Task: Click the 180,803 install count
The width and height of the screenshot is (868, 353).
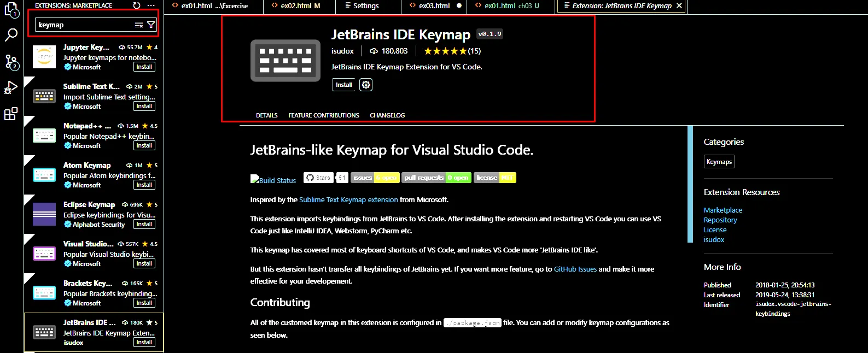Action: point(389,51)
